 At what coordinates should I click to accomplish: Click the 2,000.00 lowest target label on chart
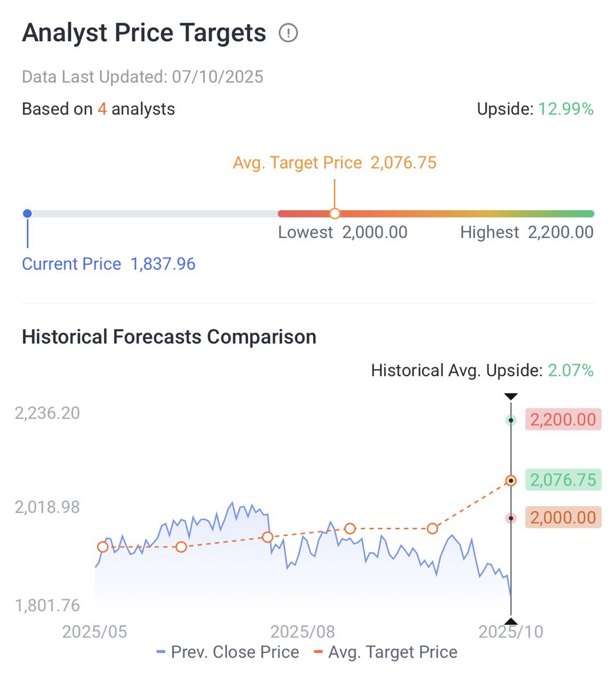click(562, 518)
